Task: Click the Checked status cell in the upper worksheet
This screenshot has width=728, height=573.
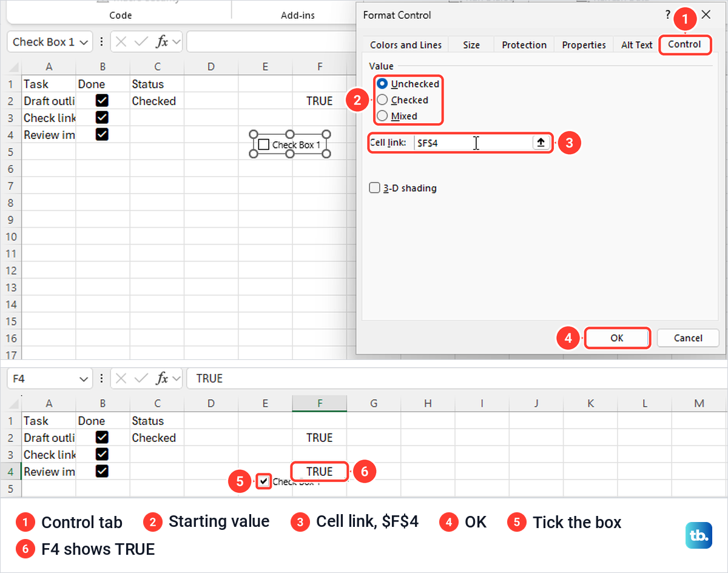Action: click(x=157, y=101)
